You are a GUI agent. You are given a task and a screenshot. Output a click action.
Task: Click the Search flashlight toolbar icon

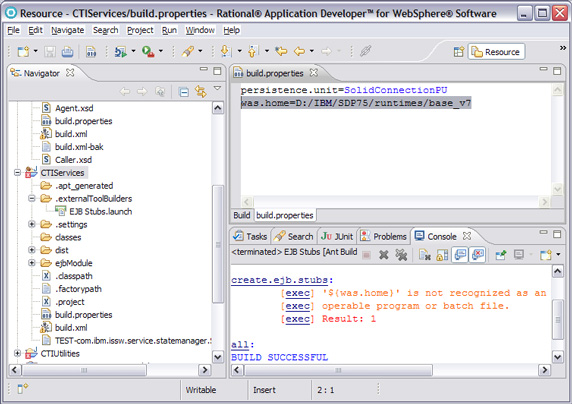[188, 51]
